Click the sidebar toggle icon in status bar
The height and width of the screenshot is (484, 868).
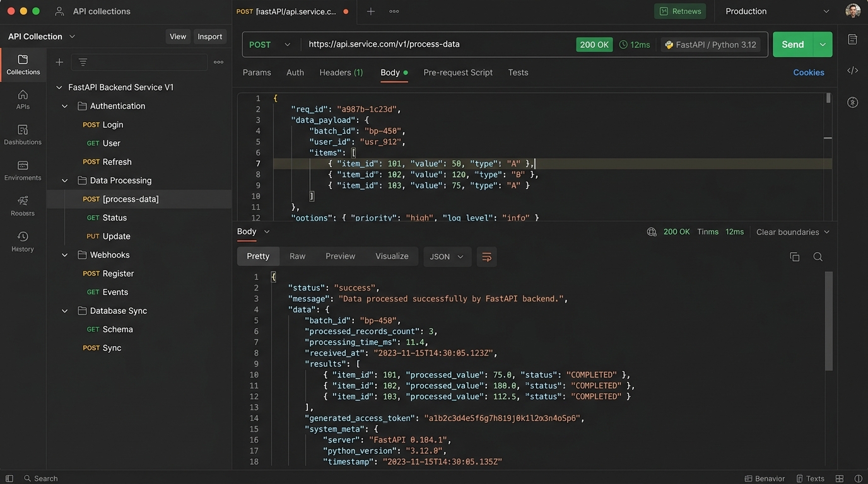(9, 478)
